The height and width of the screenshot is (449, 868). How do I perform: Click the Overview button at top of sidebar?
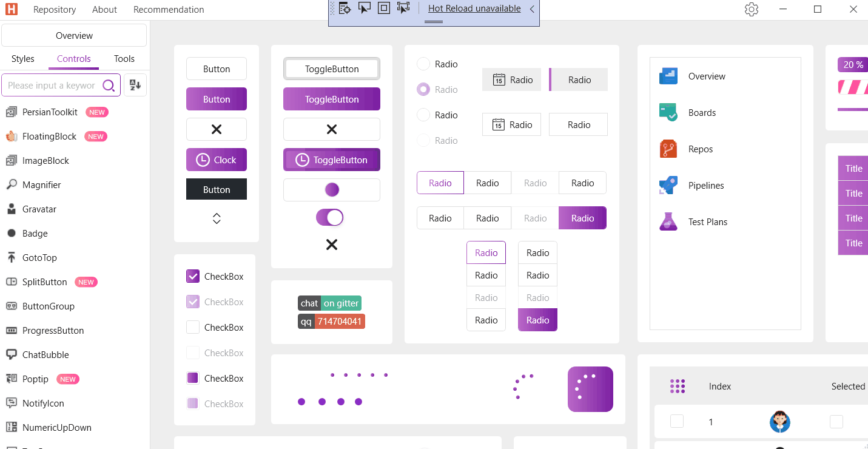point(74,36)
